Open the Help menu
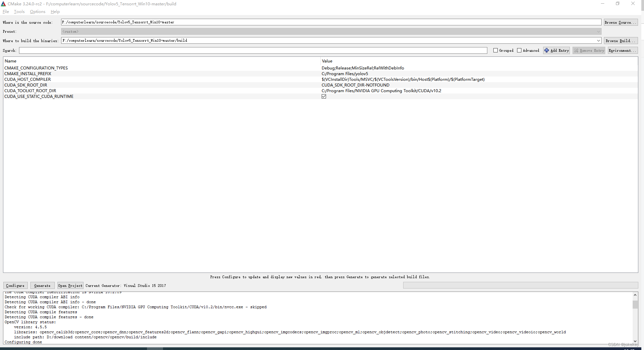Screen dimensions: 644x350 coord(55,12)
